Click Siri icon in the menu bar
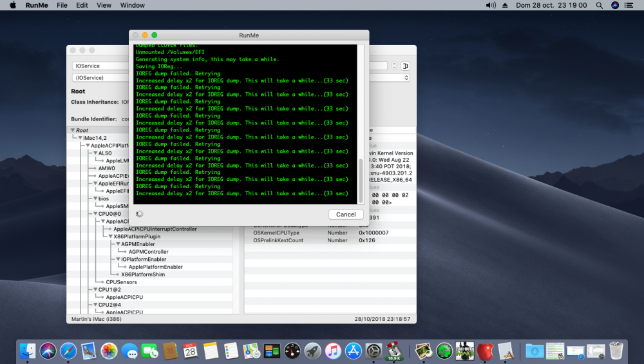 [x=615, y=5]
